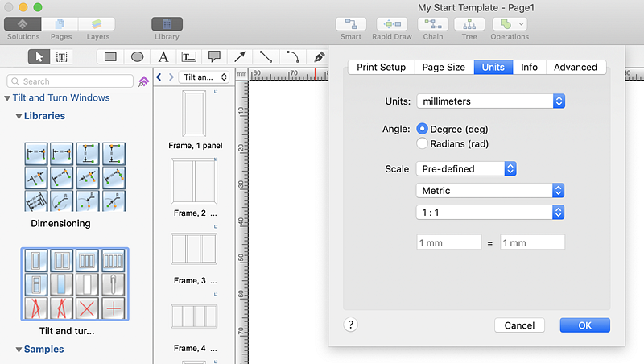The height and width of the screenshot is (364, 644).
Task: Pick the Callout tool
Action: pos(214,56)
